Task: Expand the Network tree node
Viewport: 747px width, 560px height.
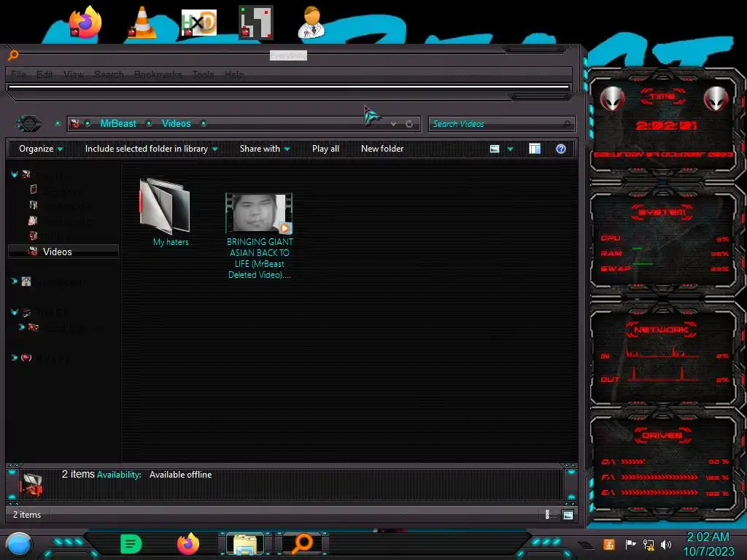Action: (15, 357)
